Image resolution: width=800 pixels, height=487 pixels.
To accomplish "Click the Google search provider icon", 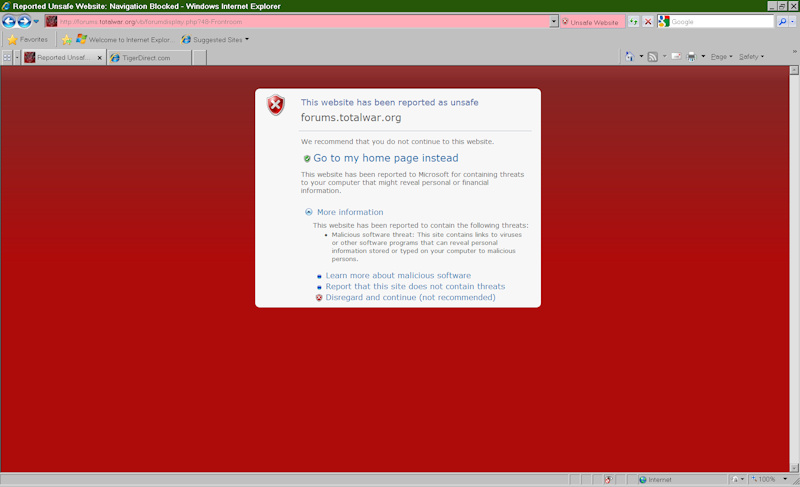I will click(664, 21).
